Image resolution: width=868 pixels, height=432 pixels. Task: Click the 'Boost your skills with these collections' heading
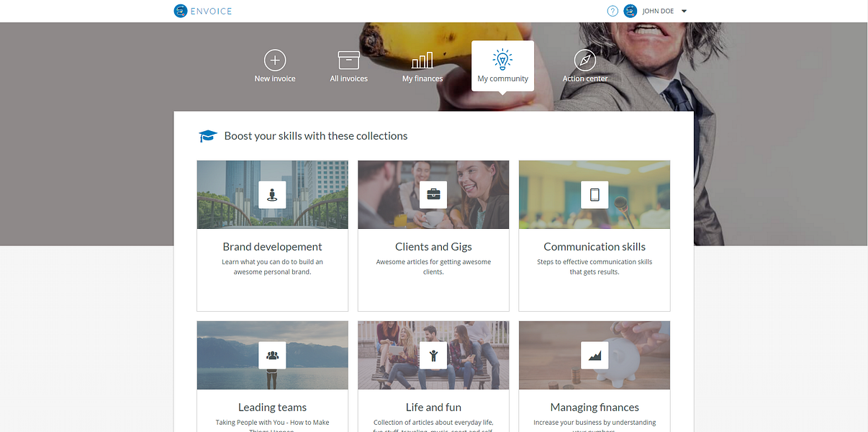point(316,135)
